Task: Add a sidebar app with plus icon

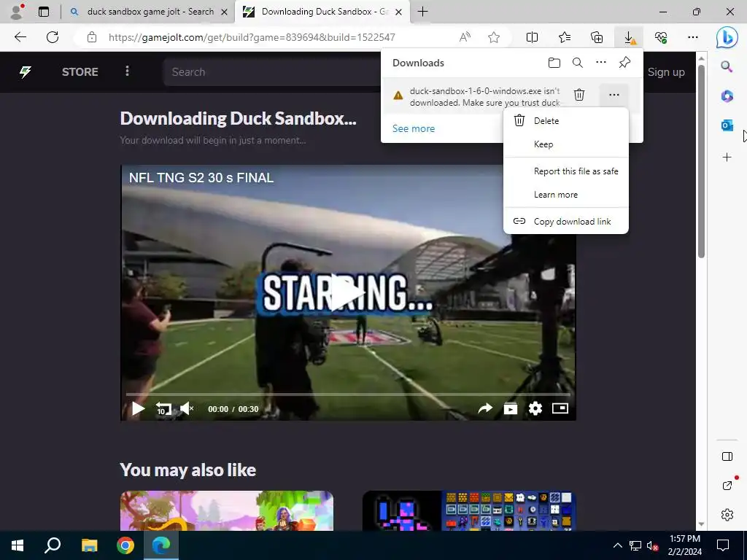Action: 727,157
